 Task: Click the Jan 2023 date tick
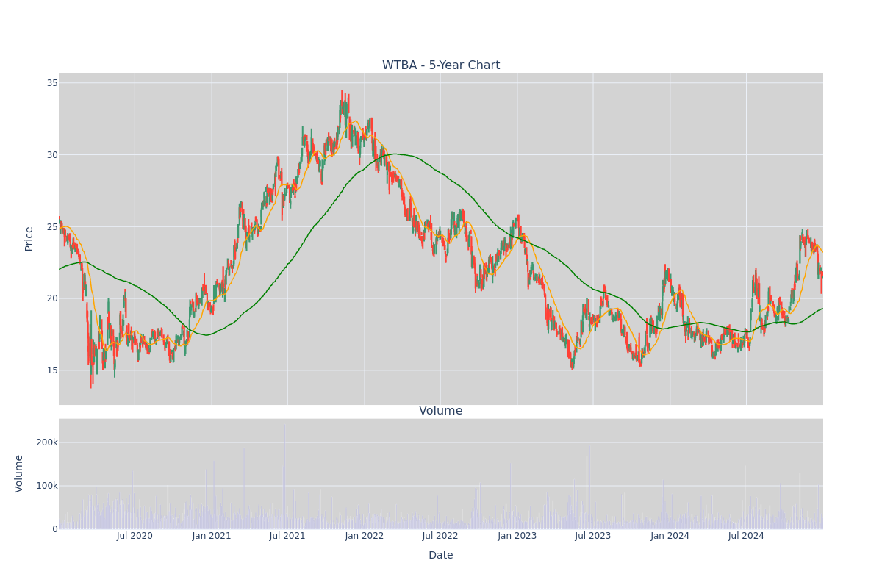[x=517, y=536]
